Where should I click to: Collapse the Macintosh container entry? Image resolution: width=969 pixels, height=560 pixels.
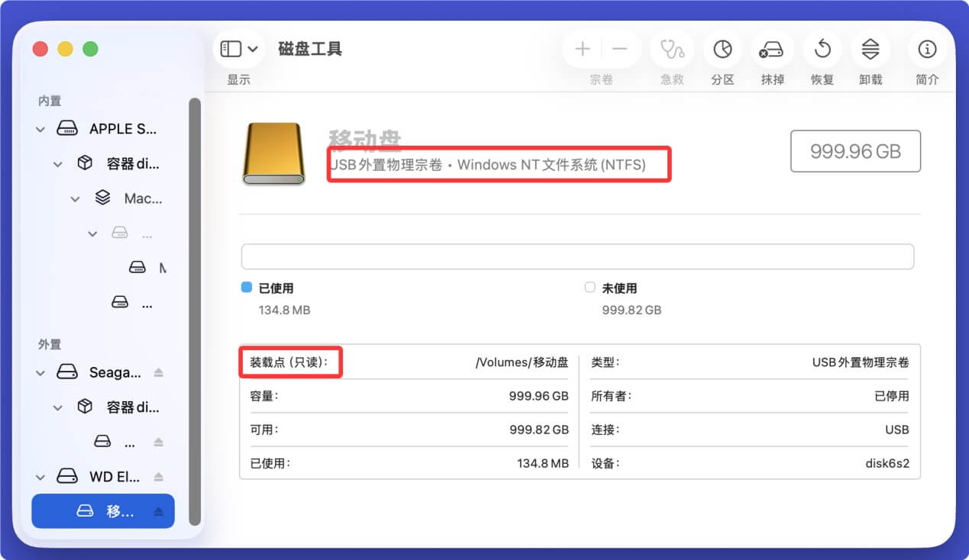click(x=75, y=198)
